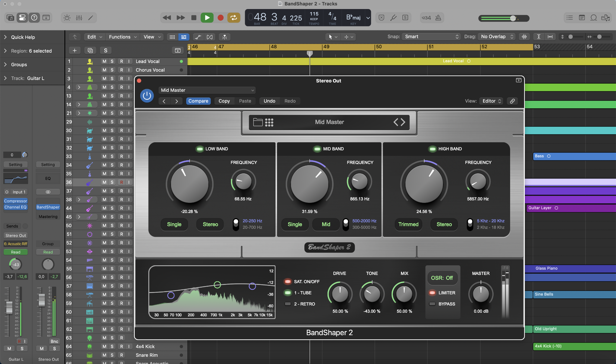Click the Fast Forward transport button
Viewport: 616px width, 364px height.
point(180,18)
